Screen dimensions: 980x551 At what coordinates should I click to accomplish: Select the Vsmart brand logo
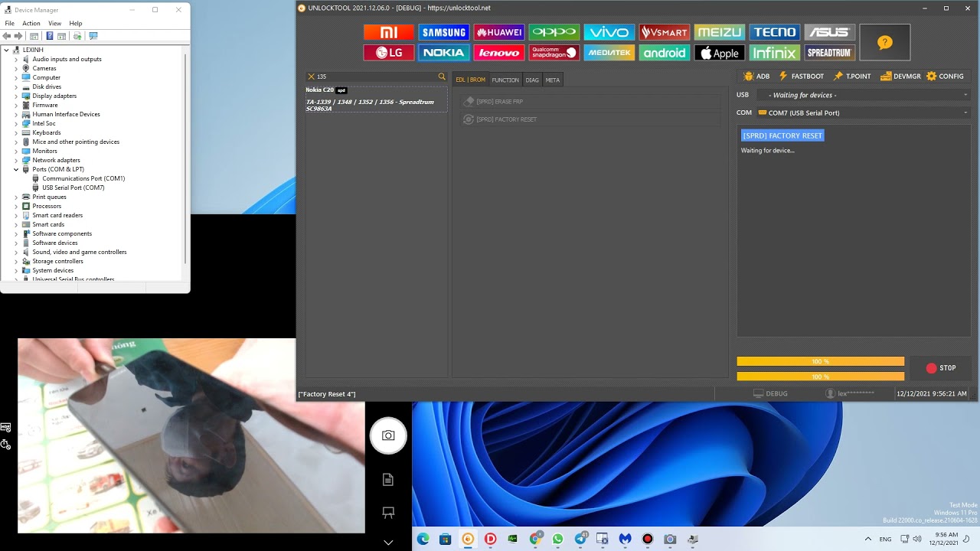664,32
